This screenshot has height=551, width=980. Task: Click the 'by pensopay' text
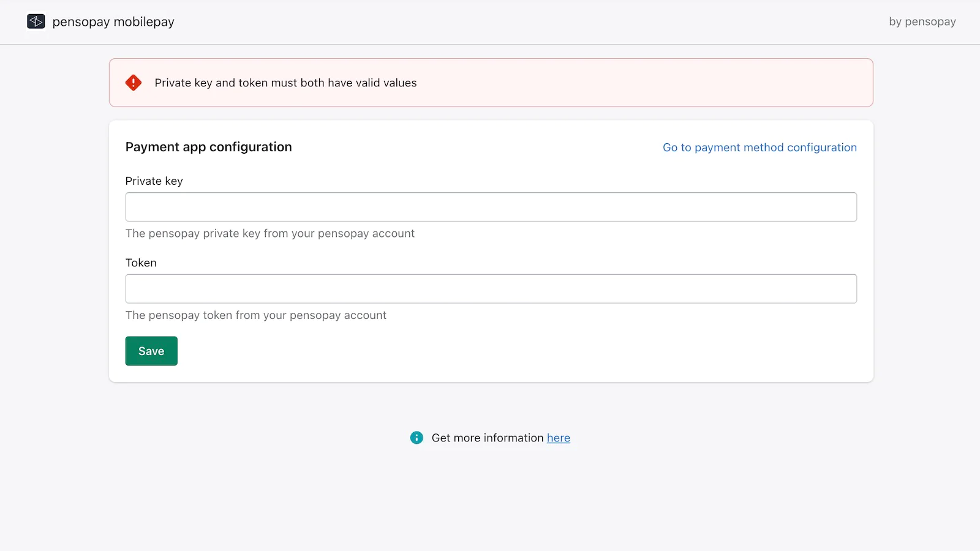coord(922,21)
